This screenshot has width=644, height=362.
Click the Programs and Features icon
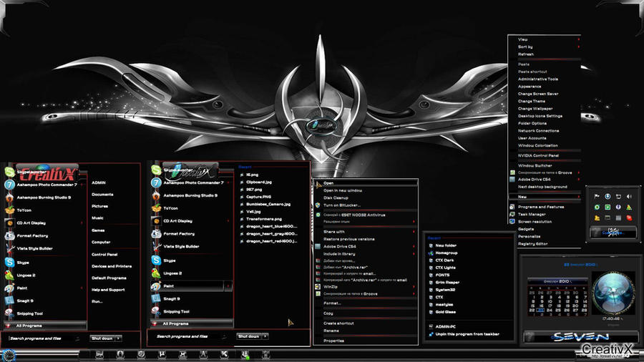pyautogui.click(x=512, y=207)
